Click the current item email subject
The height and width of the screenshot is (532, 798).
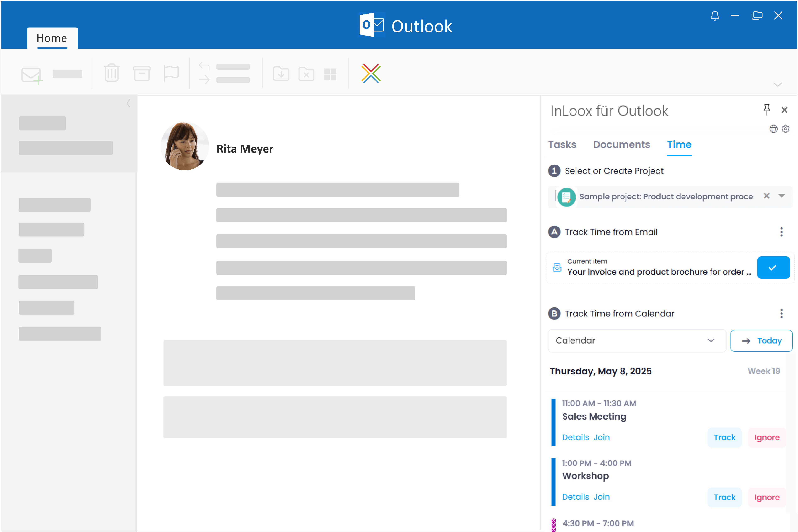click(x=659, y=272)
